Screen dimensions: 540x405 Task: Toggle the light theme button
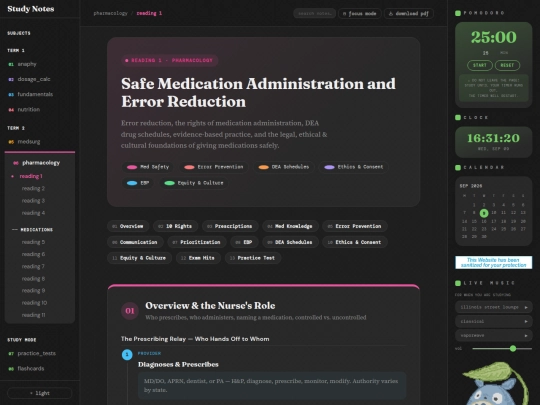40,393
